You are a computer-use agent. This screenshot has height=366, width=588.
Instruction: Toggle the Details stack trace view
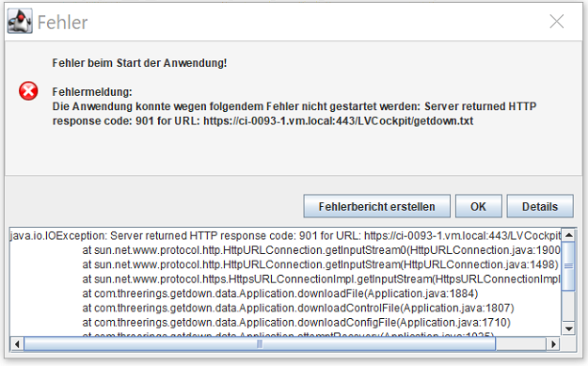(540, 206)
